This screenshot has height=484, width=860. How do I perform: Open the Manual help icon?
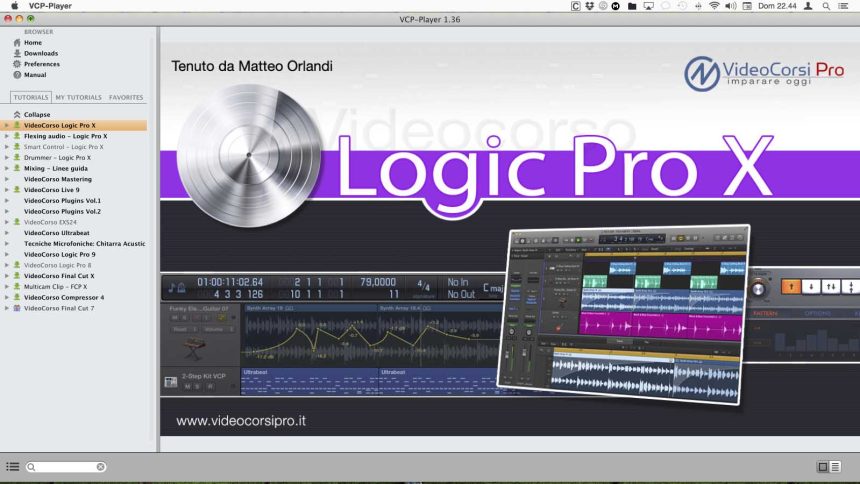(16, 75)
